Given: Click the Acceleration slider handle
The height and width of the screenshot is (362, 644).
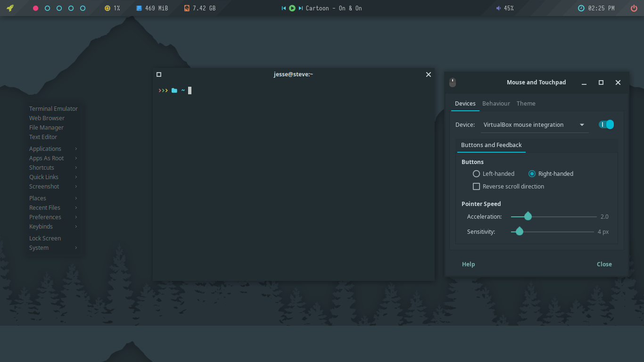Looking at the screenshot, I should point(528,216).
